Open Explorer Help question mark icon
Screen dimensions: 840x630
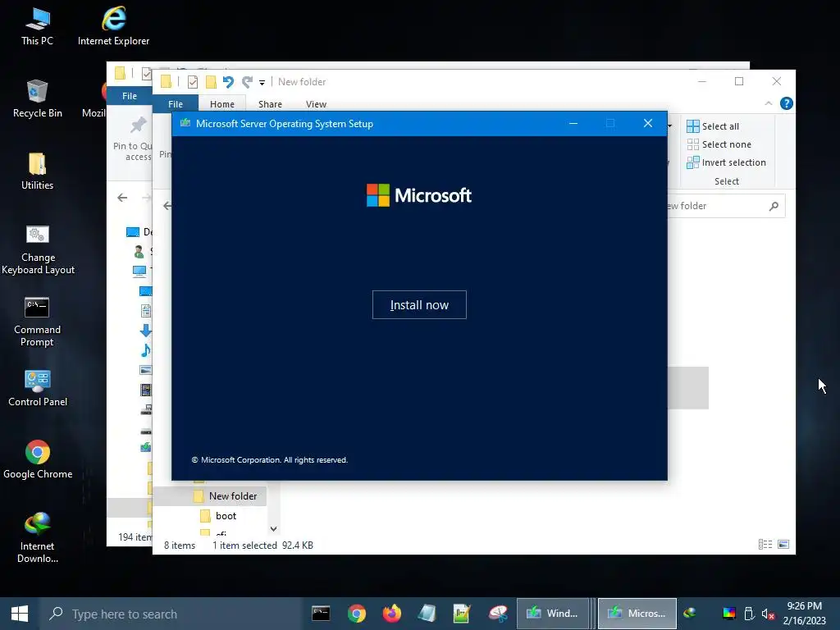[787, 103]
